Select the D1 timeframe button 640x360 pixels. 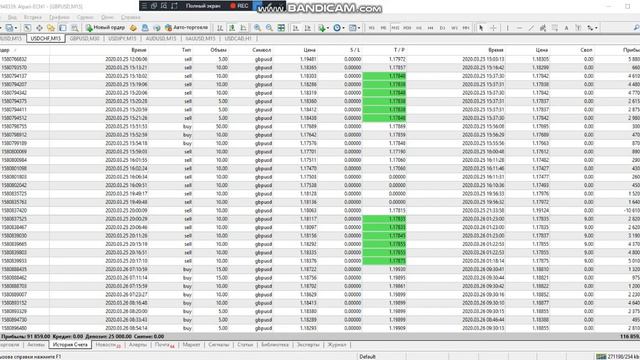442,28
